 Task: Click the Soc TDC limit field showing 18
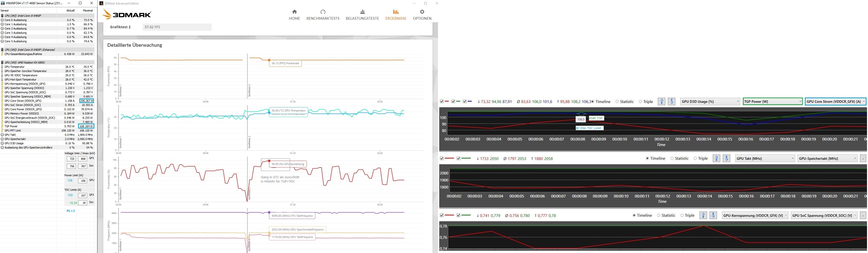83,203
